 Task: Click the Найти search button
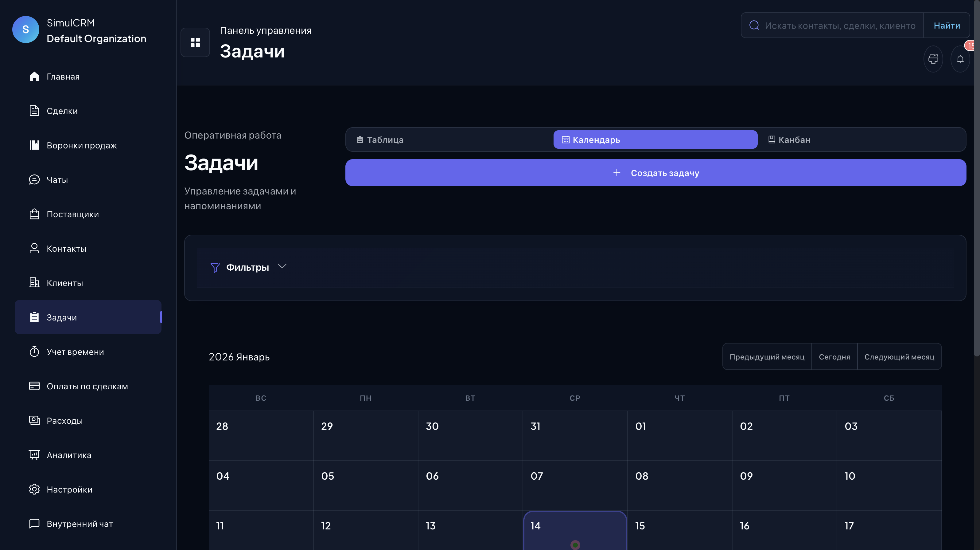pyautogui.click(x=947, y=26)
